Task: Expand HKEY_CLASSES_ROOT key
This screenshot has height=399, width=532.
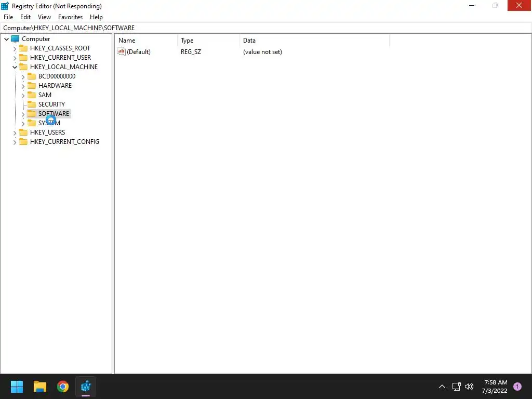Action: tap(15, 48)
